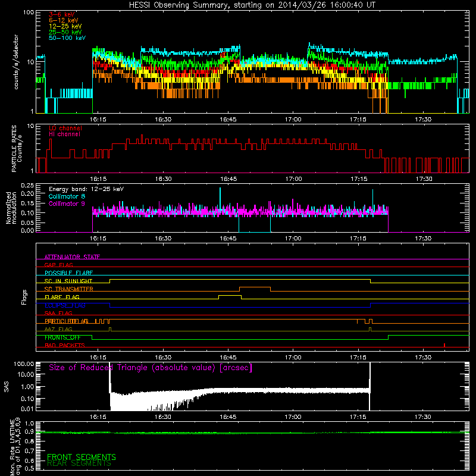Click the POSSIBLE FLARE flag label
This screenshot has height=476, width=476.
click(x=68, y=273)
